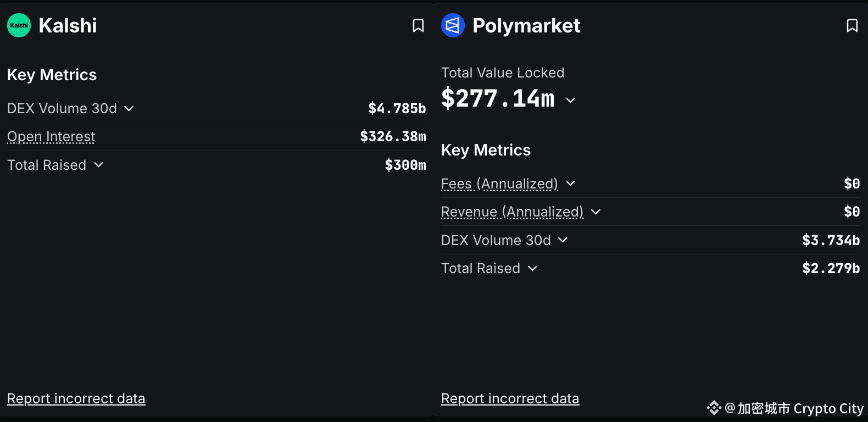
Task: Click the green Kalshi logo icon
Action: click(19, 25)
